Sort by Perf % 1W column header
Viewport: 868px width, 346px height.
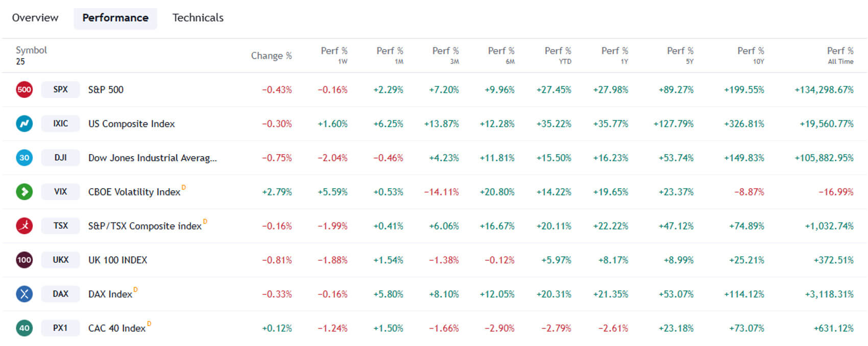[x=334, y=55]
